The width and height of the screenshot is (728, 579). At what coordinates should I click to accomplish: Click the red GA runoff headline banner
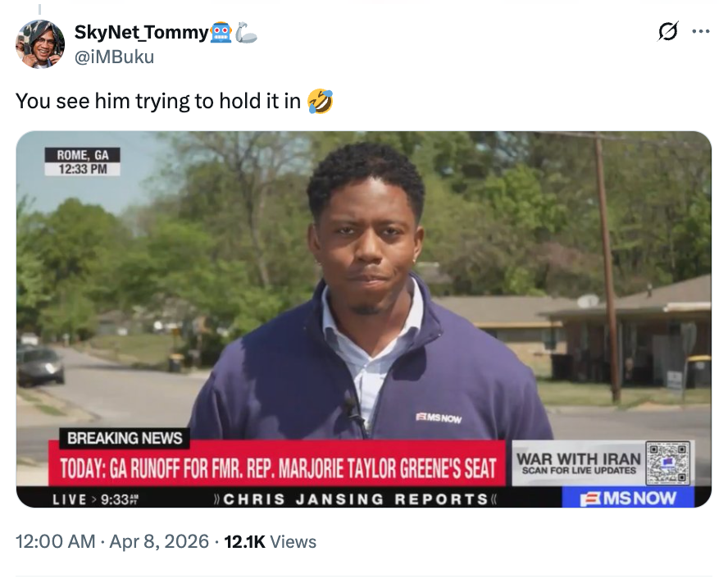point(279,468)
